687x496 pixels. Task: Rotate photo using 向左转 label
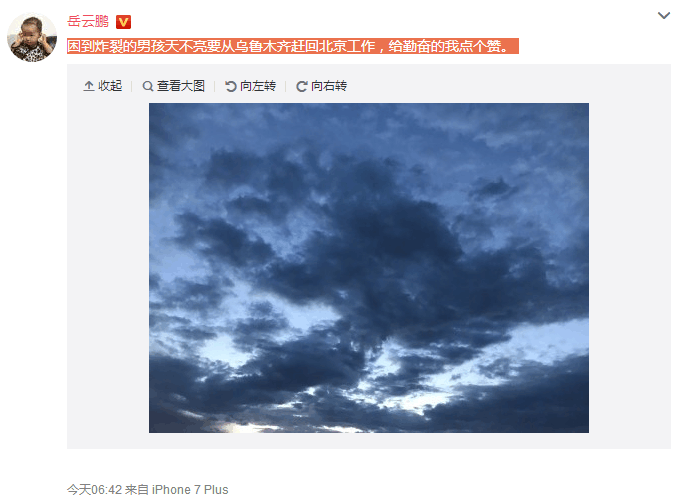[258, 86]
